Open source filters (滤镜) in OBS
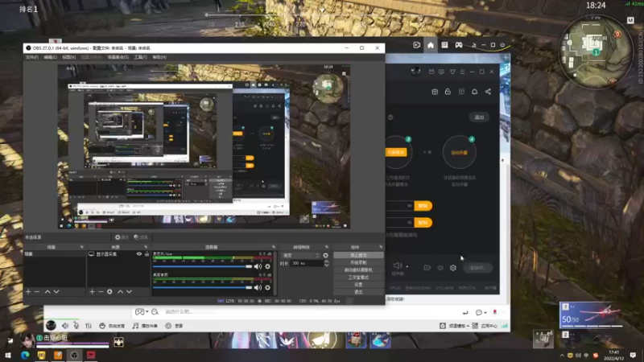The height and width of the screenshot is (362, 644). (141, 237)
